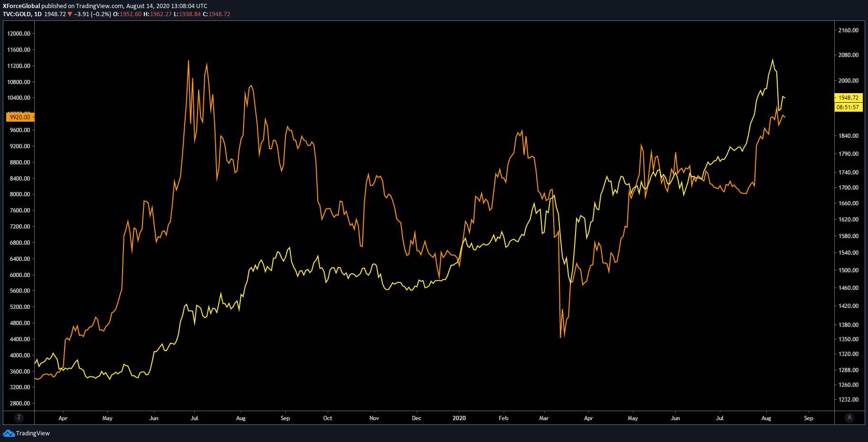
Task: Click the 1232.00 price scale label
Action: tap(849, 400)
